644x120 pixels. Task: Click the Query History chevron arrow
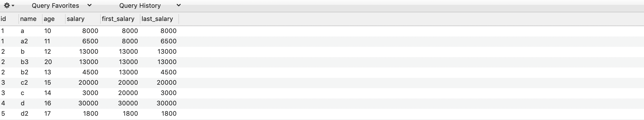point(178,5)
